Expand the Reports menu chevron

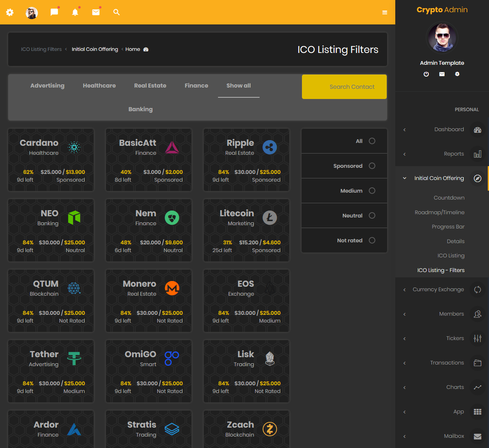point(405,154)
